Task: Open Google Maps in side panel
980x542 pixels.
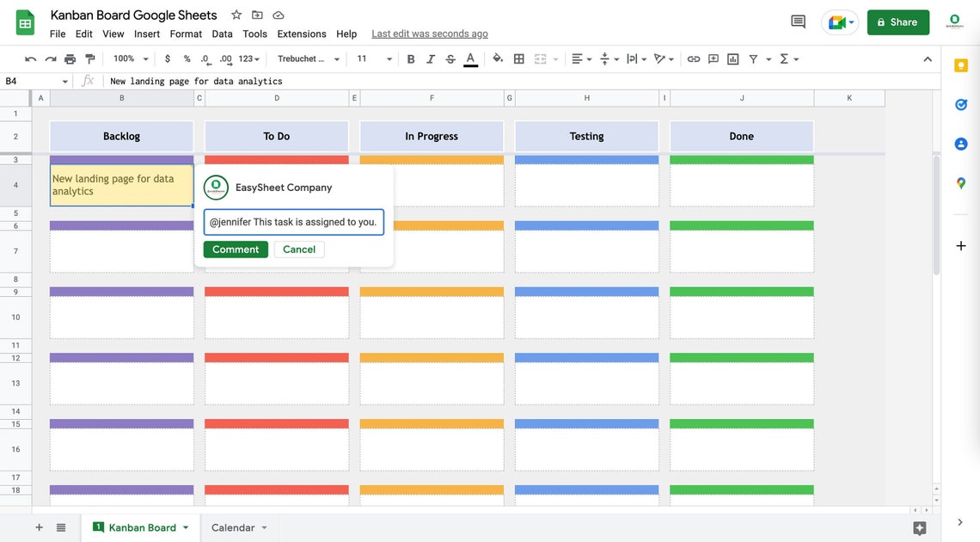Action: tap(960, 183)
